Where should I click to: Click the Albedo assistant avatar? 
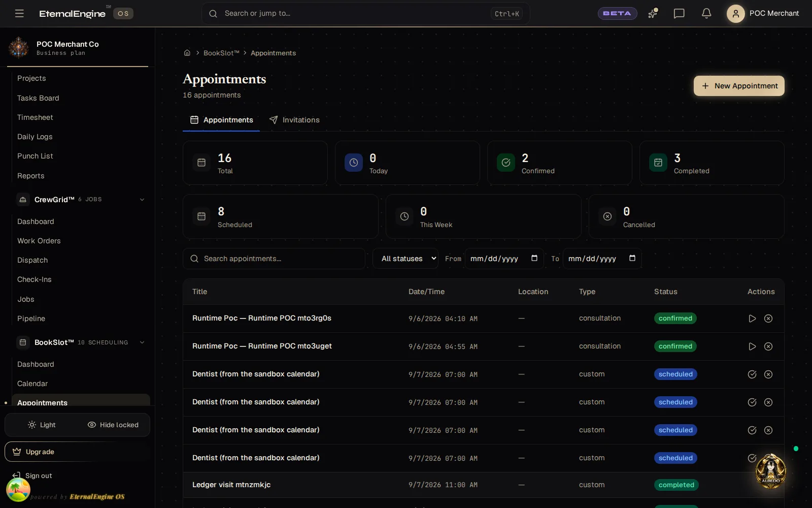(770, 471)
